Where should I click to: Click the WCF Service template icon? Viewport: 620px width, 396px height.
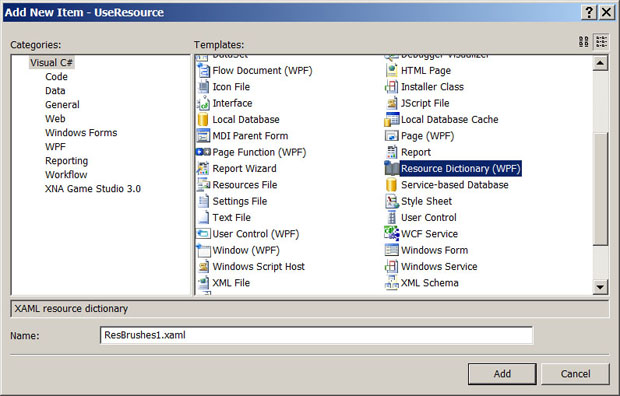click(391, 233)
